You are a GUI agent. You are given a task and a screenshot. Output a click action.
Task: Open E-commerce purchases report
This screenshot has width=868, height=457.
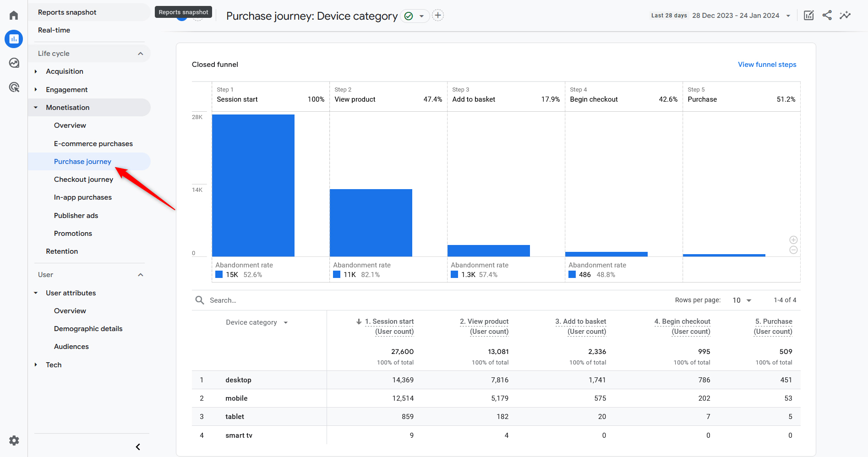click(93, 143)
